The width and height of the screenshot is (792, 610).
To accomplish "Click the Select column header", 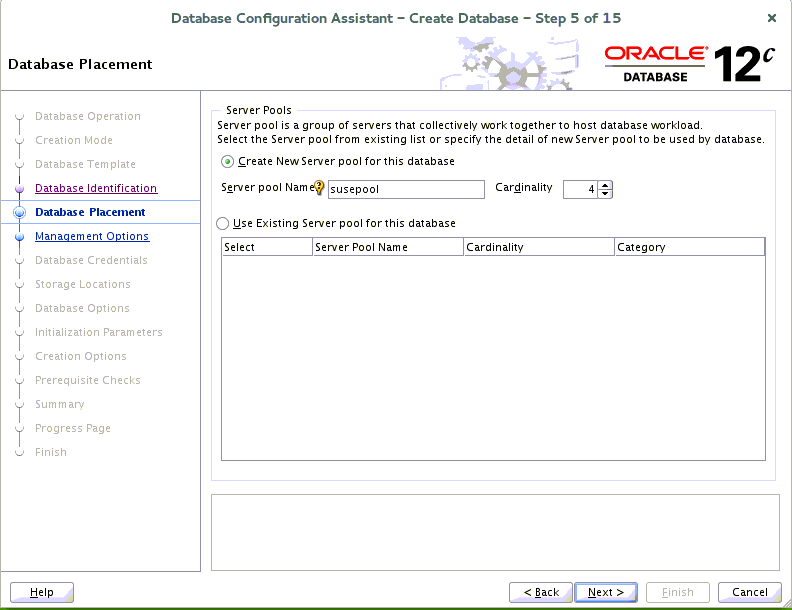I will tap(267, 247).
